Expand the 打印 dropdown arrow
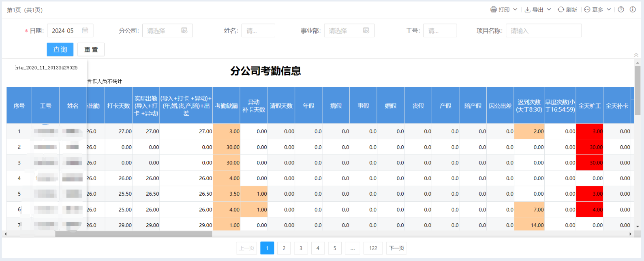Viewport: 644px width, 261px height. click(515, 9)
